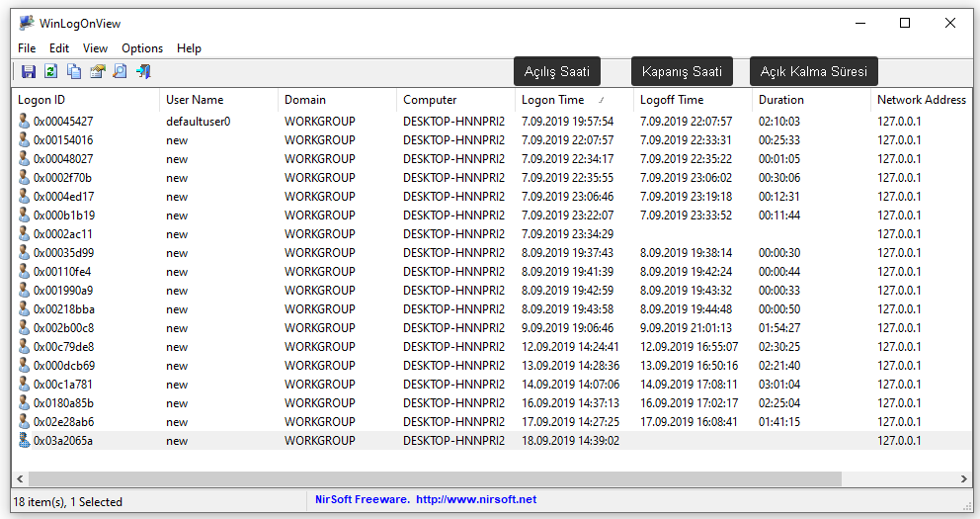Click the Açılış Saati label button

[556, 72]
